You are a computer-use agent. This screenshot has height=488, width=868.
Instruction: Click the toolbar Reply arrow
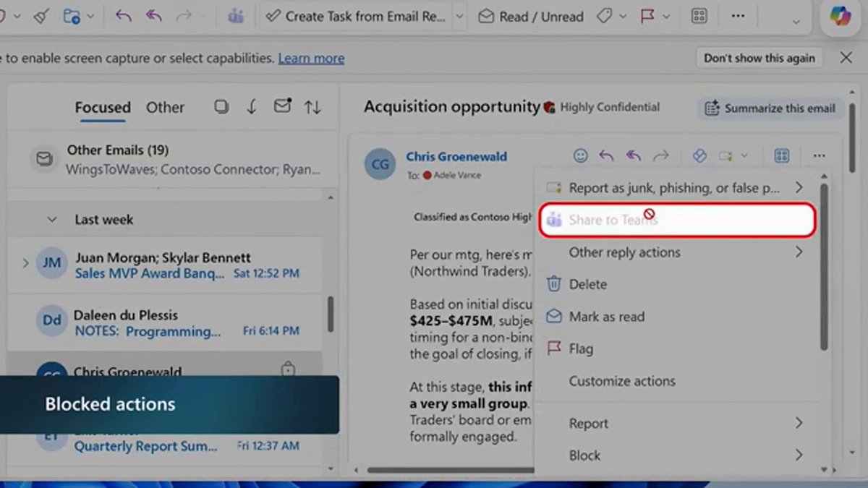pos(124,16)
